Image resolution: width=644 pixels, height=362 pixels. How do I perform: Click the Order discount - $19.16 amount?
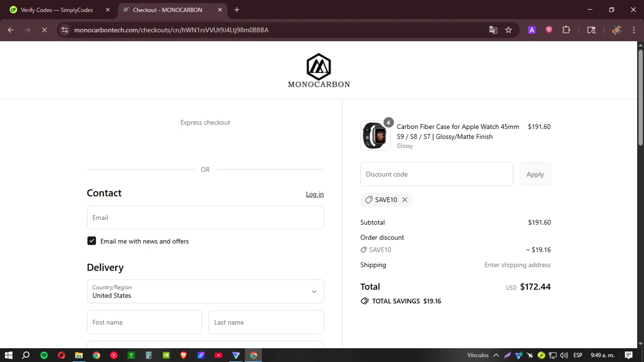coord(538,249)
